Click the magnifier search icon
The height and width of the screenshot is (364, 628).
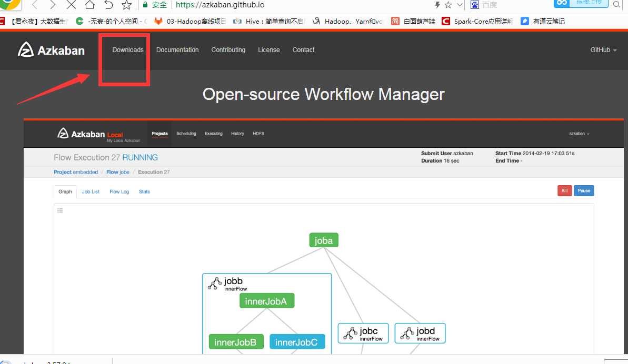coord(616,4)
